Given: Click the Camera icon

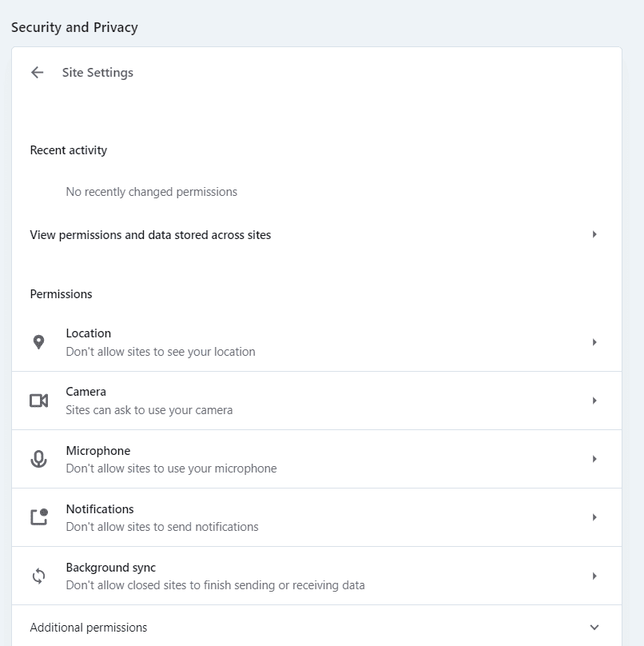Looking at the screenshot, I should pos(38,401).
